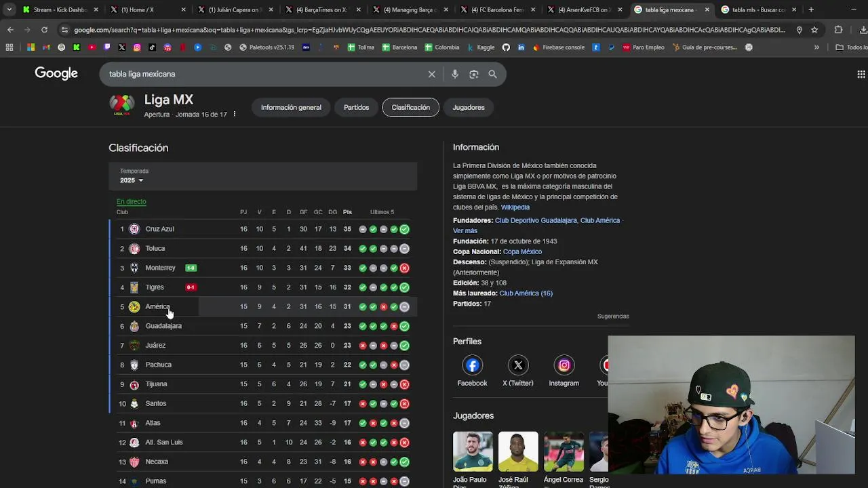
Task: Select the Cruz Azul standings row
Action: pyautogui.click(x=263, y=229)
